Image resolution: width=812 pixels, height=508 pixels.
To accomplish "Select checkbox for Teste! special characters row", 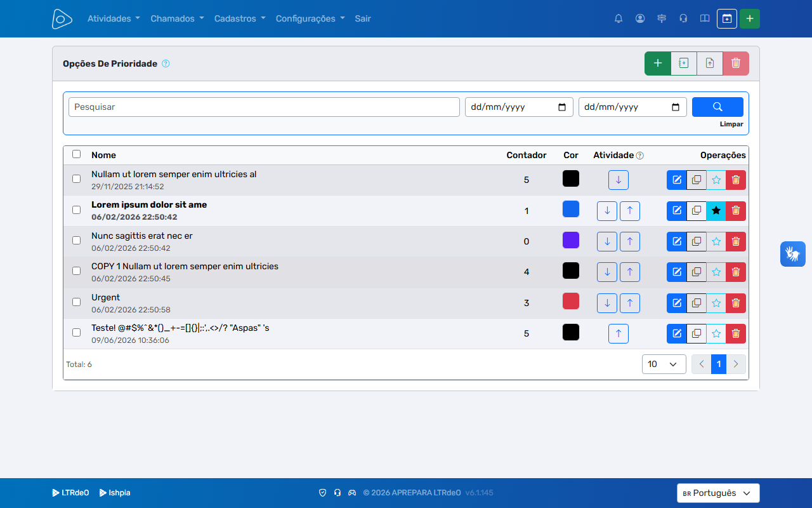I will pos(77,333).
